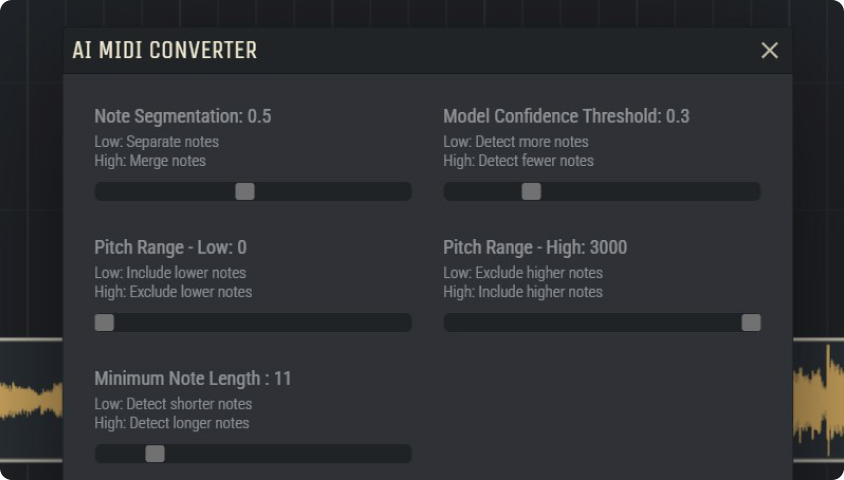Image resolution: width=844 pixels, height=480 pixels.
Task: Close the AI MIDI Converter dialog
Action: (769, 50)
